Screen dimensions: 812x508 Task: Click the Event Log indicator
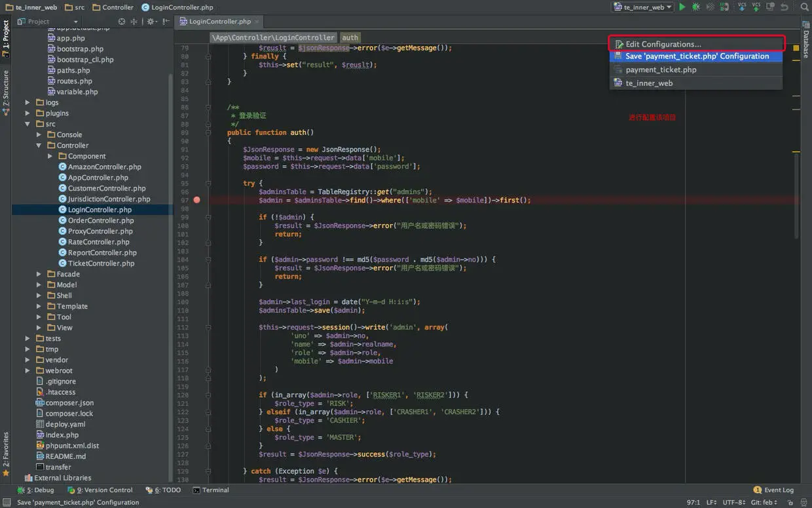[773, 490]
